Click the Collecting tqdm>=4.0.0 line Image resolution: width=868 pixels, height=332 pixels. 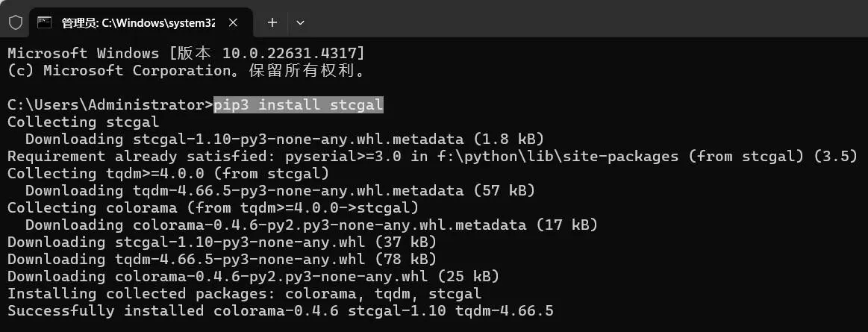point(168,174)
